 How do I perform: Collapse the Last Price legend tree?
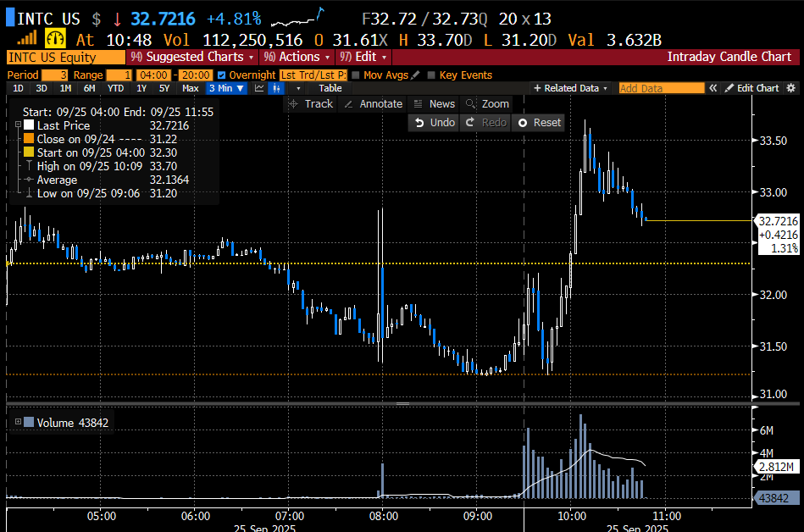[18, 125]
